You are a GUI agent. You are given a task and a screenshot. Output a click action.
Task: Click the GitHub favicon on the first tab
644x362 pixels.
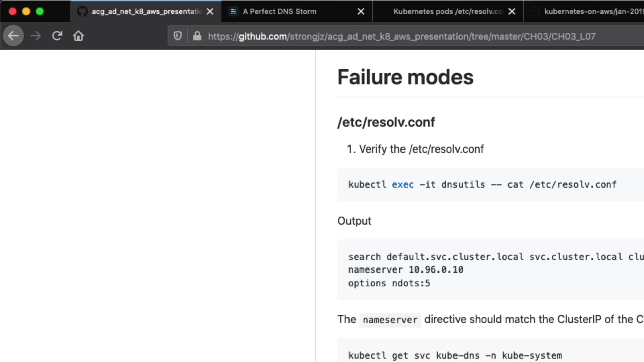[x=82, y=12]
